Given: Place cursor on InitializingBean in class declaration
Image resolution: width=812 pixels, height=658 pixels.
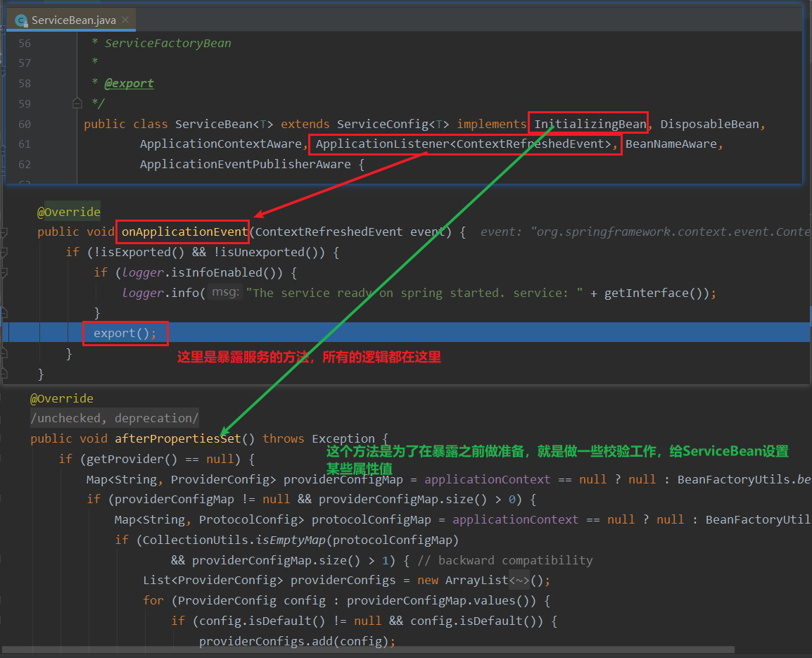Looking at the screenshot, I should [x=590, y=125].
